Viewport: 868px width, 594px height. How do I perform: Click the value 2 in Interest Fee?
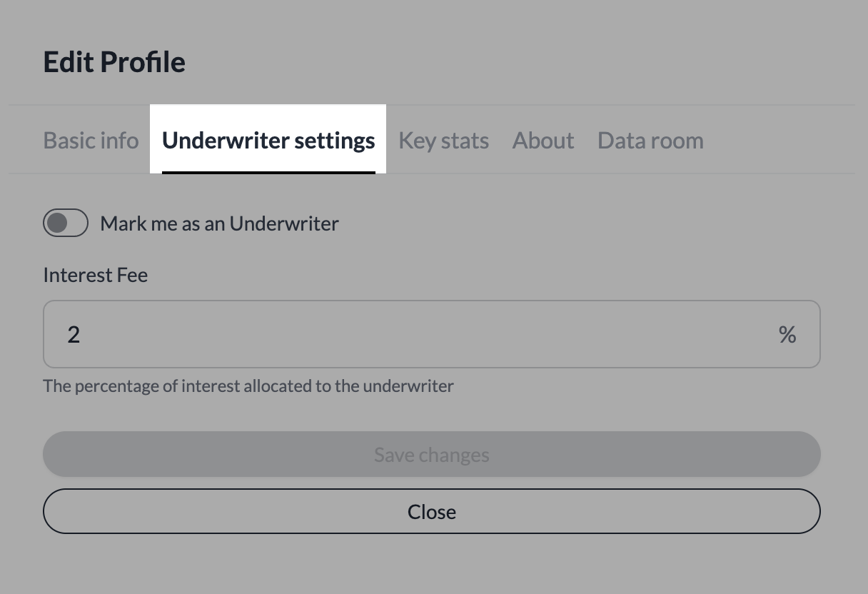point(74,334)
